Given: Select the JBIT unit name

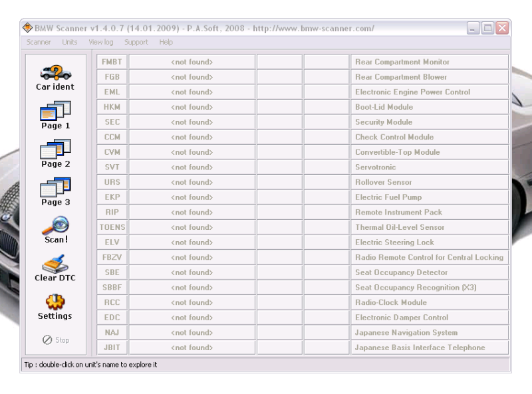Looking at the screenshot, I should 112,347.
